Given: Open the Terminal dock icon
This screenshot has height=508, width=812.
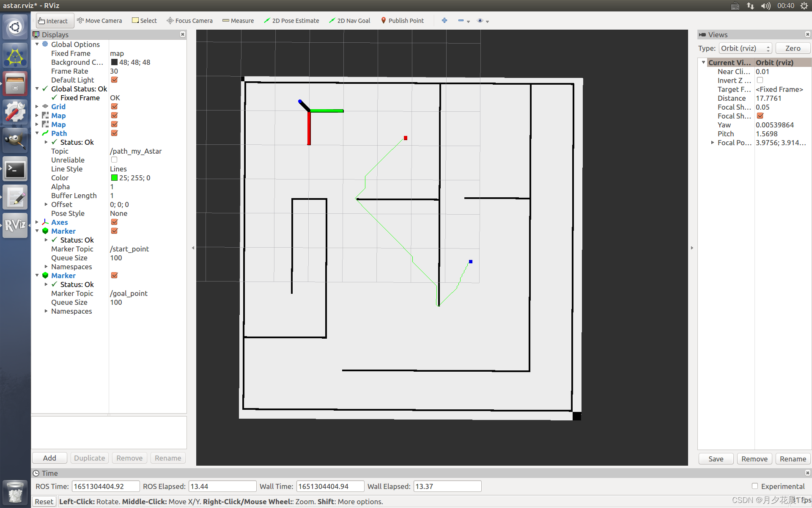Looking at the screenshot, I should pos(15,169).
